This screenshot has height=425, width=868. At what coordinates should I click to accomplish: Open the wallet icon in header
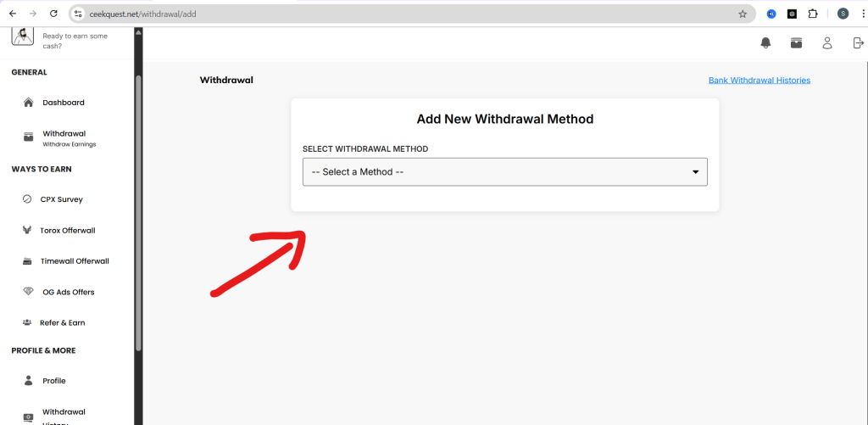(796, 43)
